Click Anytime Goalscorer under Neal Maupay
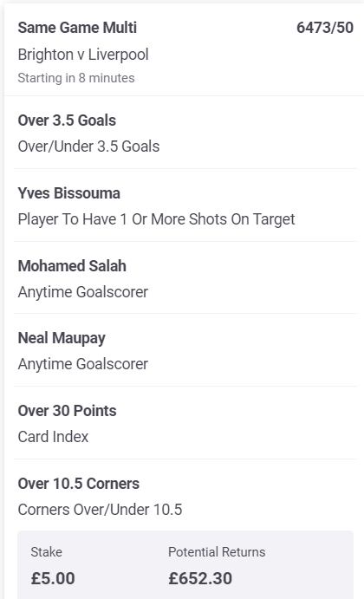The width and height of the screenshot is (364, 599). 83,364
